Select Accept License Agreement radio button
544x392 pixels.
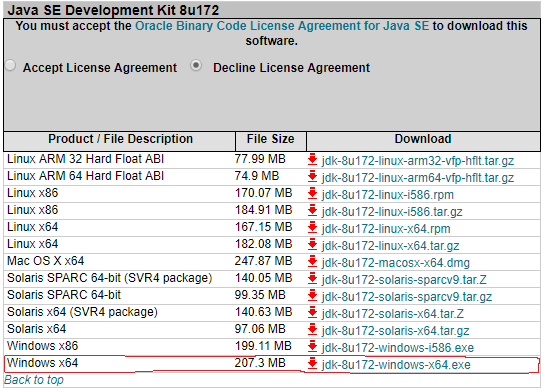[11, 66]
